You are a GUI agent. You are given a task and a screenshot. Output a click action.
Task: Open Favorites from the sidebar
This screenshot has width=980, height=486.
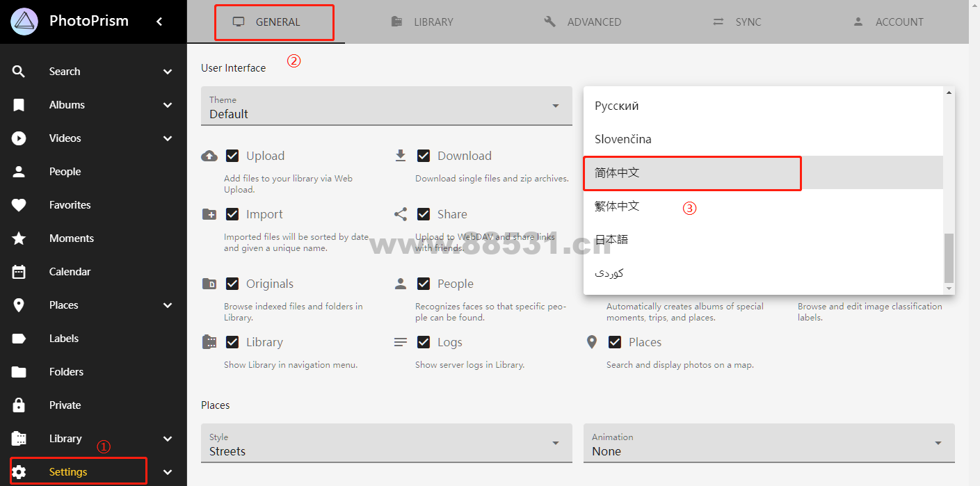pyautogui.click(x=93, y=205)
